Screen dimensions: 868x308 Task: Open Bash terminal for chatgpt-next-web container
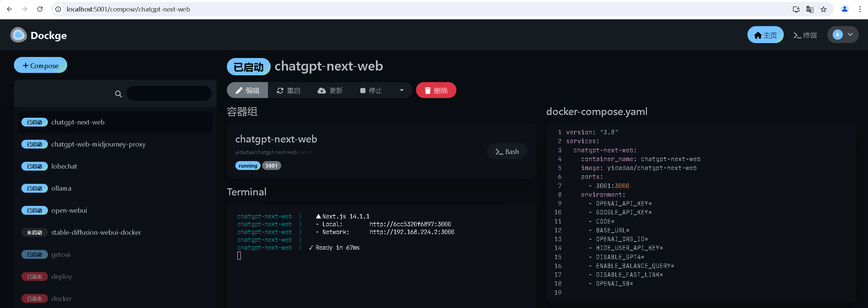pos(507,151)
